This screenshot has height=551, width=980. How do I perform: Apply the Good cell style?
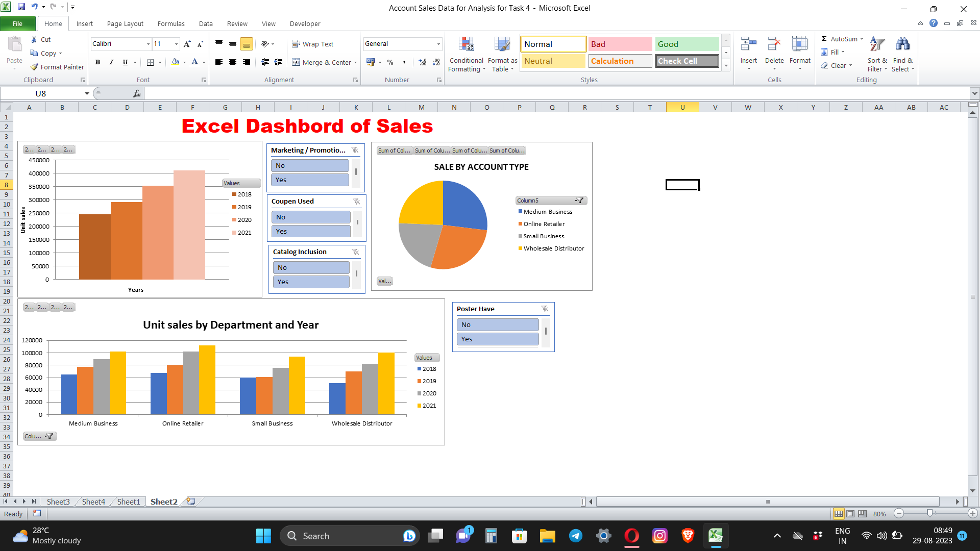click(x=687, y=44)
